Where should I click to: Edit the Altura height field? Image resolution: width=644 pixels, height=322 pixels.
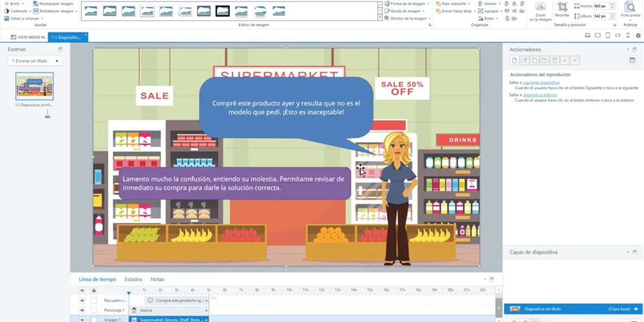(601, 16)
